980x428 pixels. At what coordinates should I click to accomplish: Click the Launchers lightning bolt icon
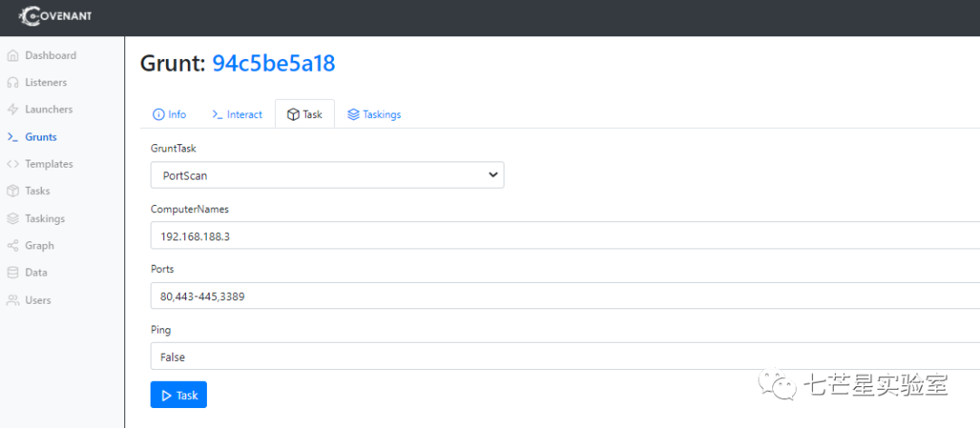point(13,110)
